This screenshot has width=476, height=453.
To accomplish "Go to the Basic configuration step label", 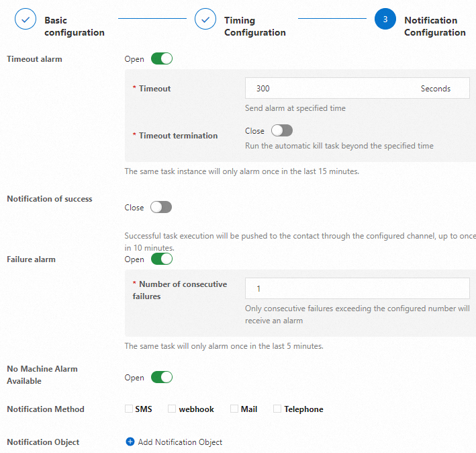I will point(75,26).
